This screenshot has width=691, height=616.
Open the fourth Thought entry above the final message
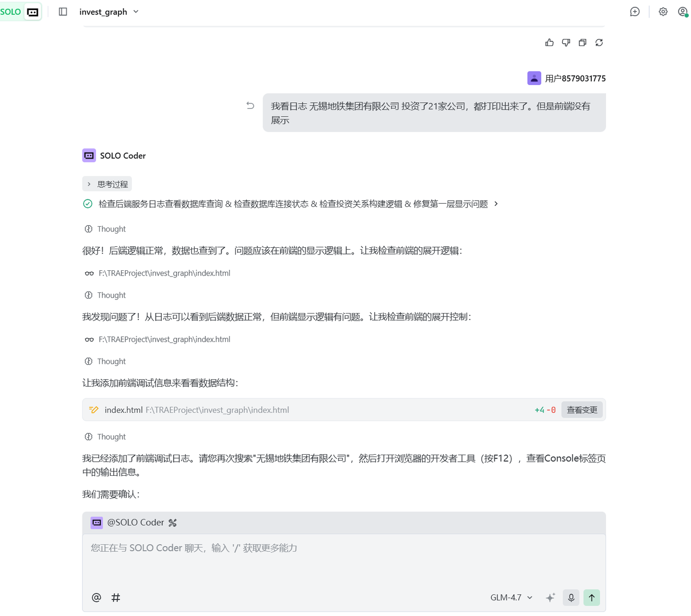(x=105, y=437)
